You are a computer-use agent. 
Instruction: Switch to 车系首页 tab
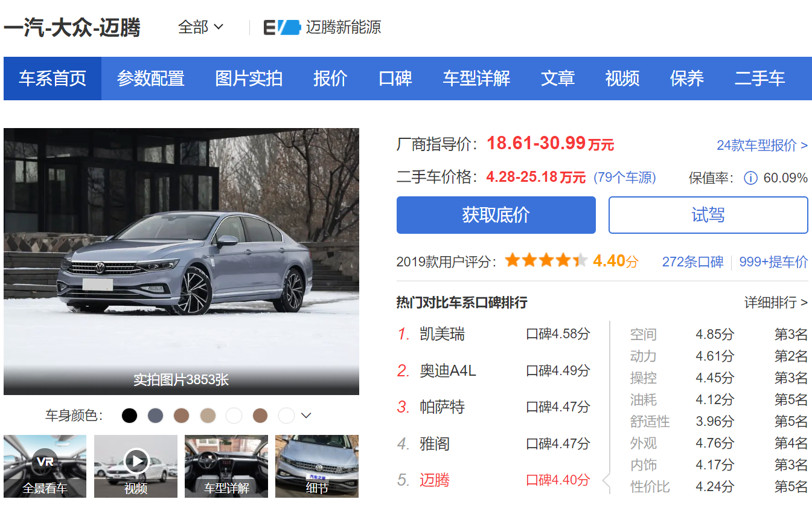[53, 79]
